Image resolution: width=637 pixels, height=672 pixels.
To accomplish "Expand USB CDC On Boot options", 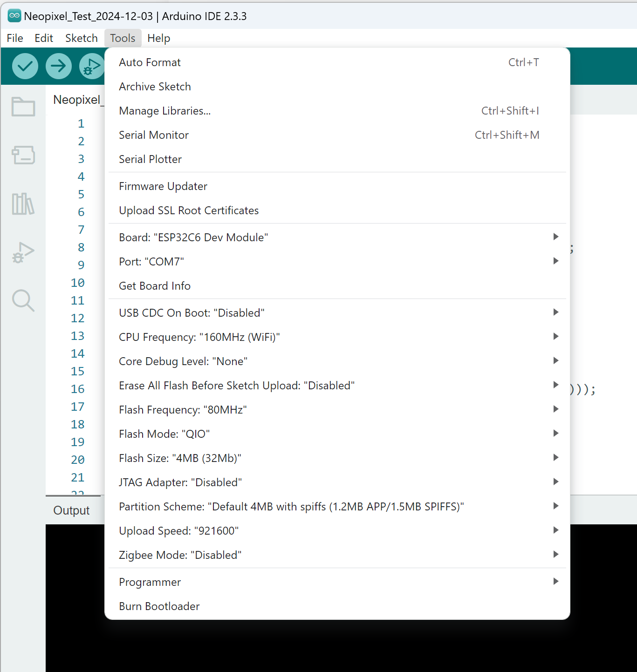I will tap(337, 313).
